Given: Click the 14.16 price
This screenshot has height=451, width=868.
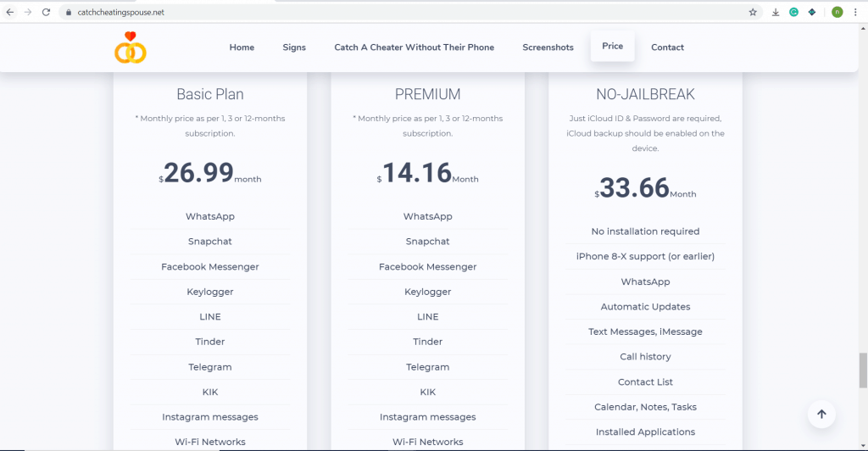Looking at the screenshot, I should click(x=417, y=172).
